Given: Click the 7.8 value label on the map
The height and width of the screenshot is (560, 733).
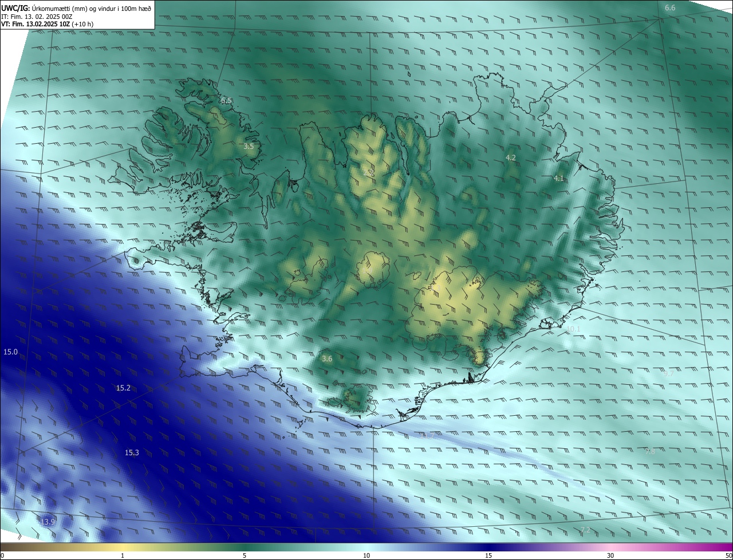Looking at the screenshot, I should (x=650, y=452).
